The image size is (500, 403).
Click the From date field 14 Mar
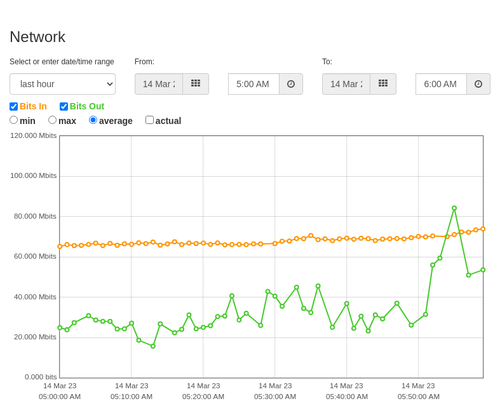pos(159,84)
